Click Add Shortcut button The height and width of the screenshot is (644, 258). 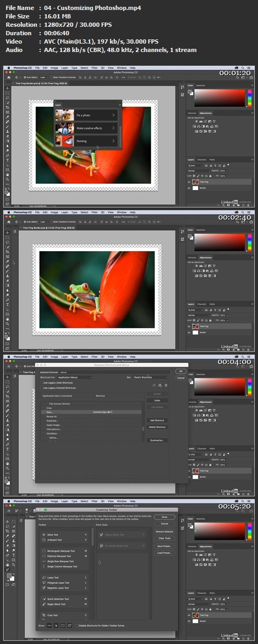pos(157,420)
